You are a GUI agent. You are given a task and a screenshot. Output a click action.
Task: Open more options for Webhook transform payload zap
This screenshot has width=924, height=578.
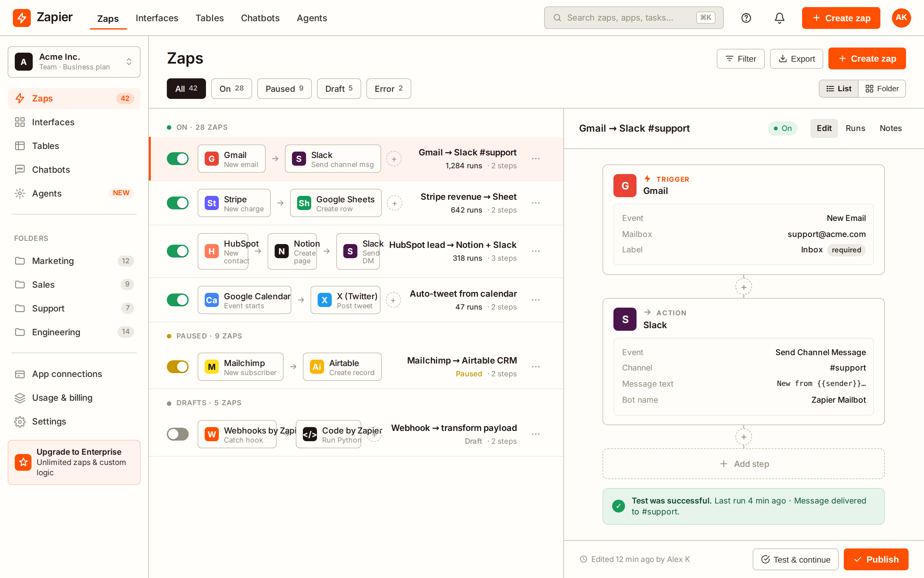[x=536, y=434]
